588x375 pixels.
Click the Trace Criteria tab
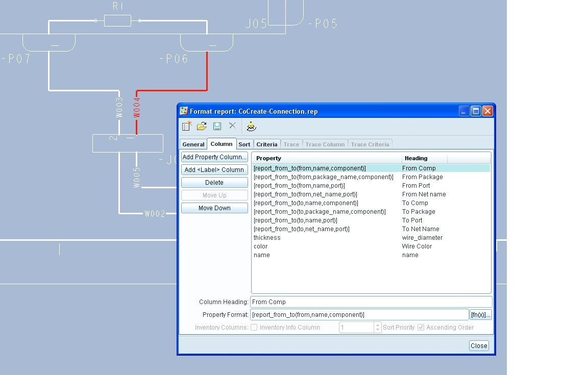[370, 144]
